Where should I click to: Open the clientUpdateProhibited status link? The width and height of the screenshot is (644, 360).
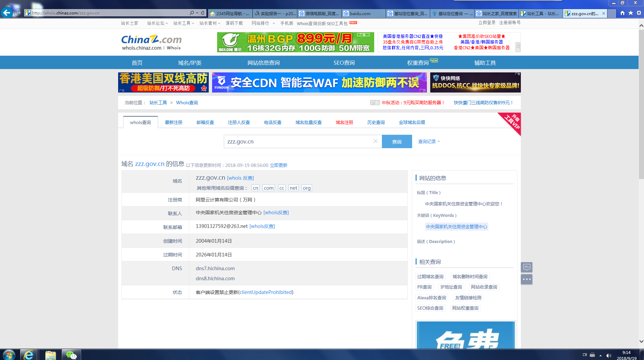(x=266, y=292)
